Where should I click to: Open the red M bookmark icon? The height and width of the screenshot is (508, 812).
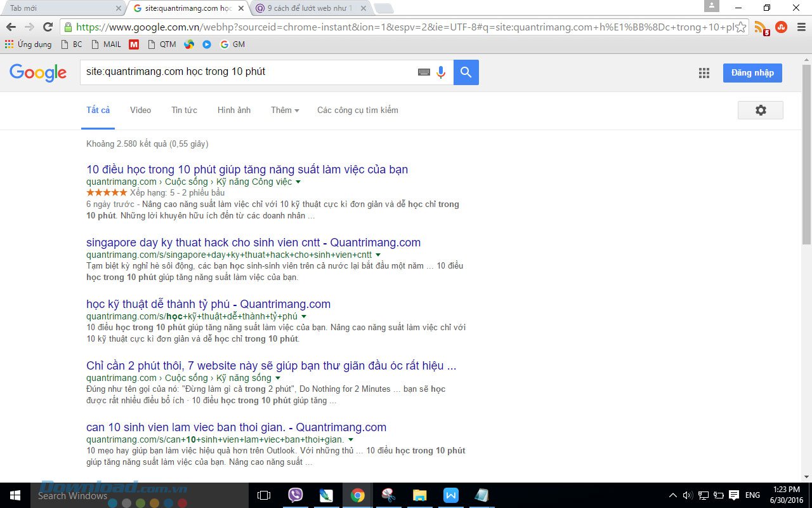(134, 44)
